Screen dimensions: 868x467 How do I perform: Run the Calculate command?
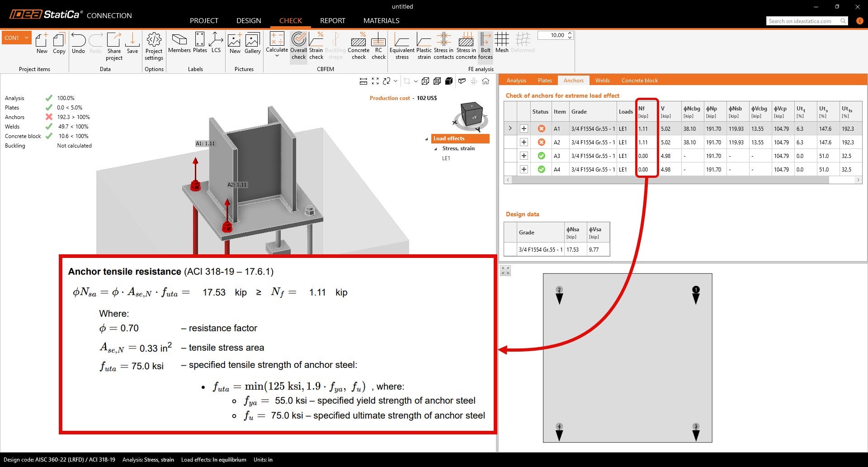click(277, 45)
